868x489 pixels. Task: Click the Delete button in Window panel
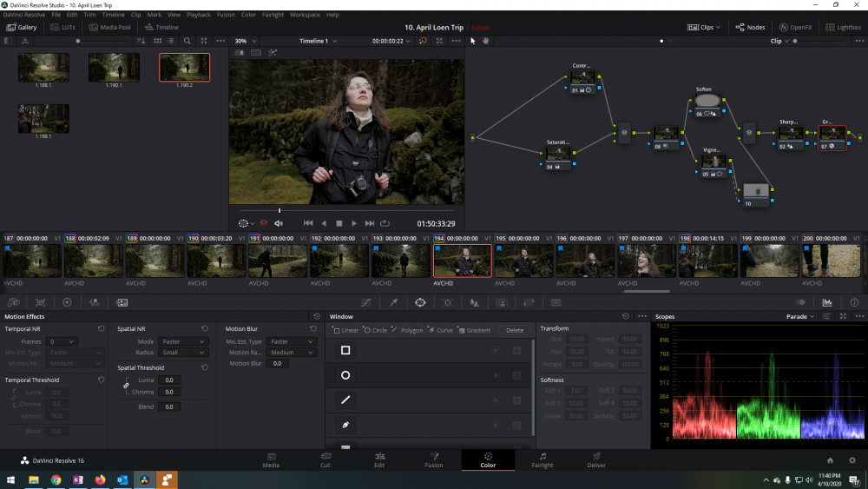(x=515, y=330)
